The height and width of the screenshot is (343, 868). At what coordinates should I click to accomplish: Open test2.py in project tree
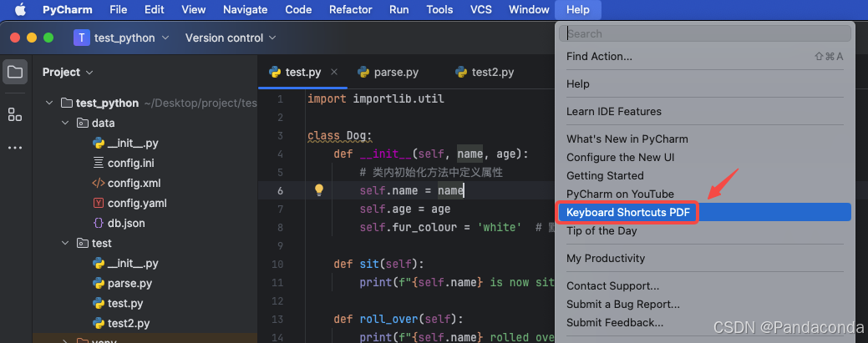tap(129, 323)
